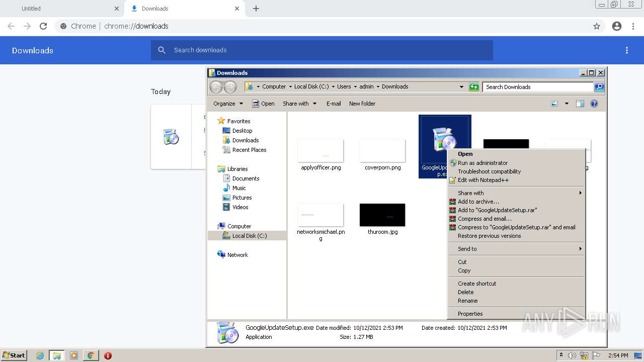Viewport: 644px width, 362px height.
Task: Expand Send to submenu in context menu
Action: pyautogui.click(x=516, y=249)
